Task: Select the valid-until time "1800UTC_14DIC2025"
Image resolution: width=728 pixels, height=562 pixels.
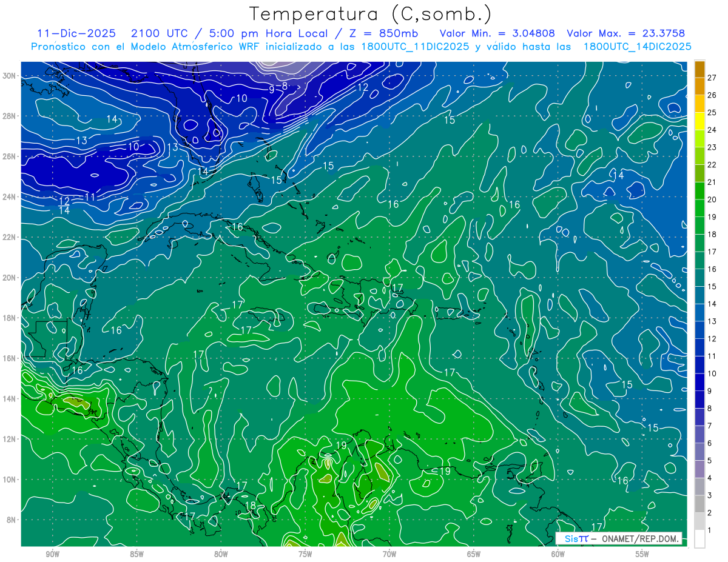Action: [x=638, y=47]
